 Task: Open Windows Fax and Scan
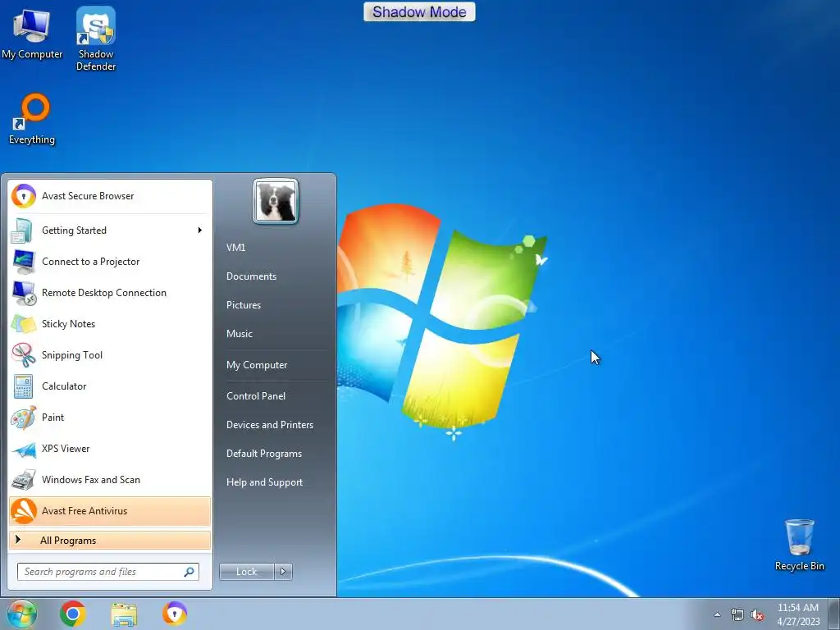click(x=110, y=479)
